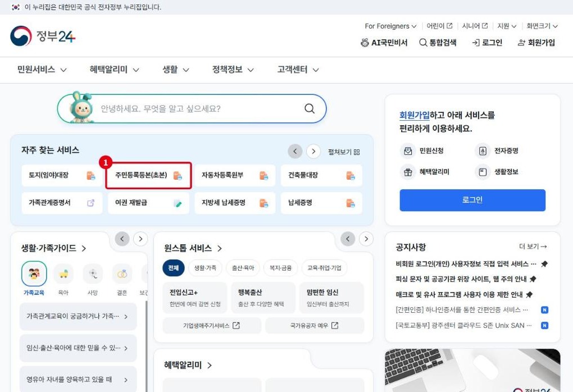This screenshot has height=392, width=573.
Task: Expand For Foreigners dropdown
Action: tap(390, 26)
